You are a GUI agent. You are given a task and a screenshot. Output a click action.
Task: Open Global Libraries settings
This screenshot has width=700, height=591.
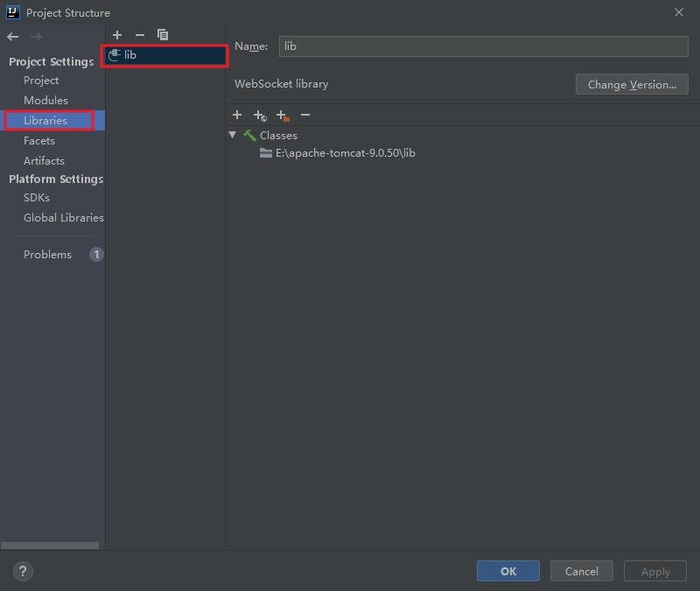[64, 217]
